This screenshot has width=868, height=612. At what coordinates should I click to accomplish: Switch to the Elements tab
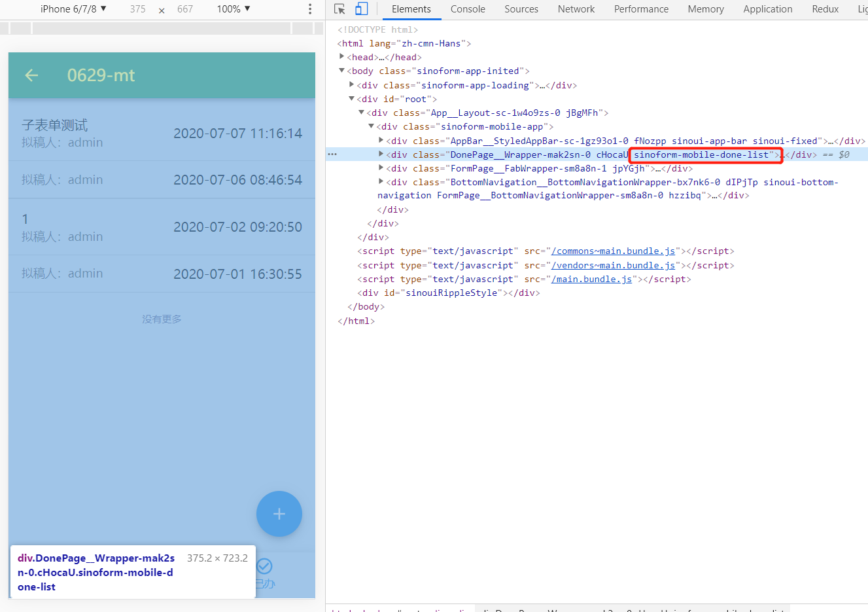click(411, 9)
